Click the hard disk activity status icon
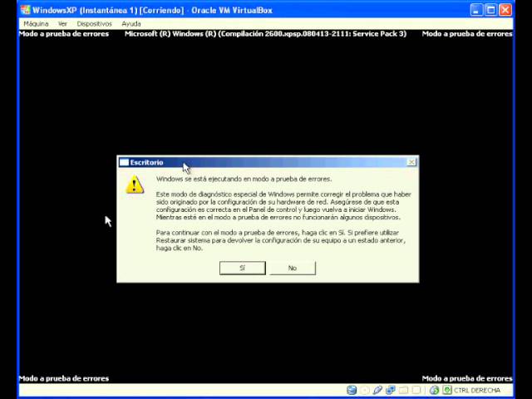The height and width of the screenshot is (399, 532). click(352, 390)
